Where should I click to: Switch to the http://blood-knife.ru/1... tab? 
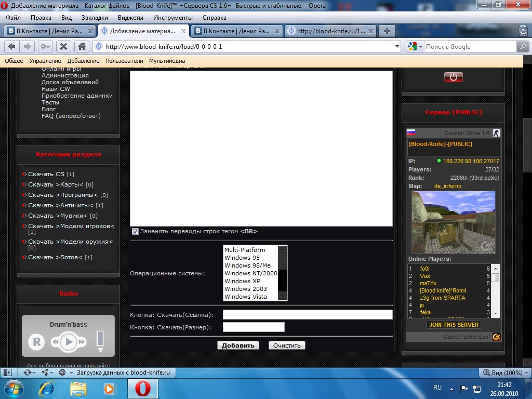(x=330, y=31)
